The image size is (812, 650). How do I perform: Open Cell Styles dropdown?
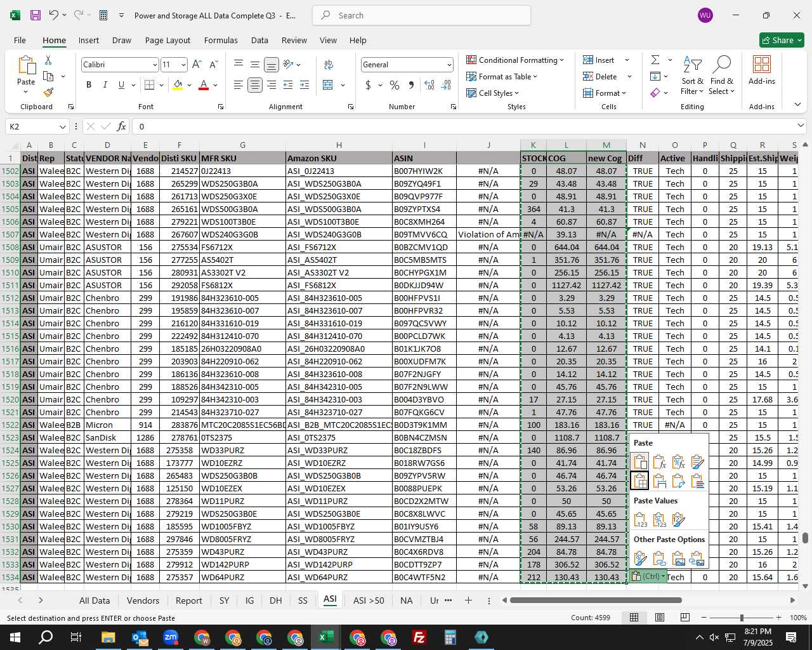[x=493, y=93]
